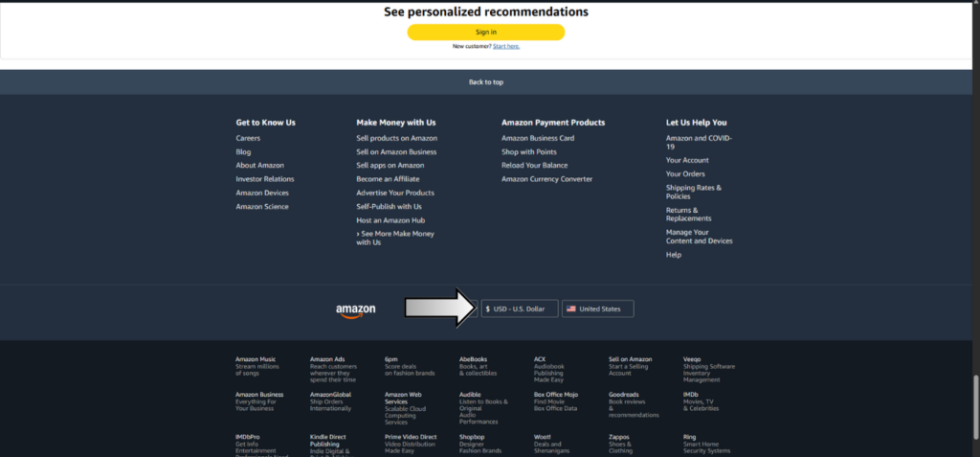This screenshot has height=457, width=980.
Task: Open Shop with Points link
Action: click(x=528, y=152)
